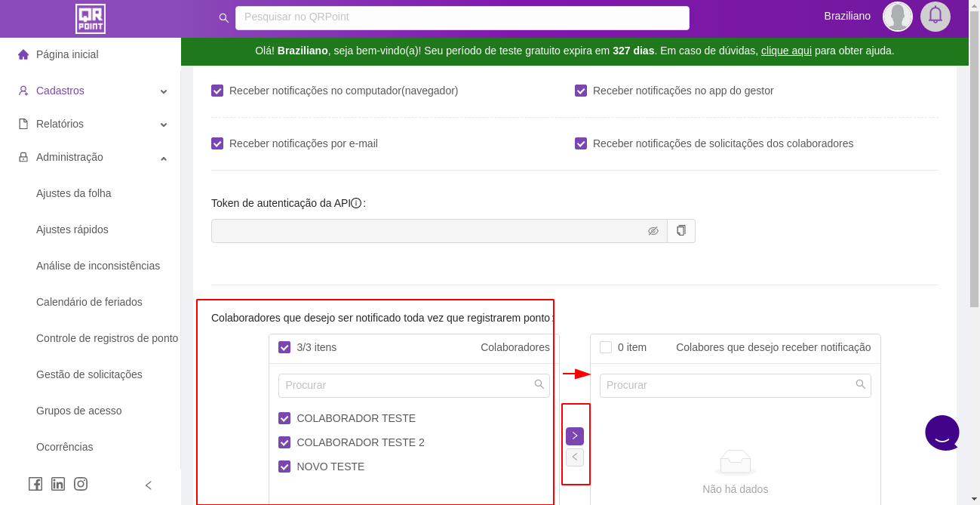Viewport: 980px width, 505px height.
Task: Uncheck Receber notificações por e-mail
Action: (217, 143)
